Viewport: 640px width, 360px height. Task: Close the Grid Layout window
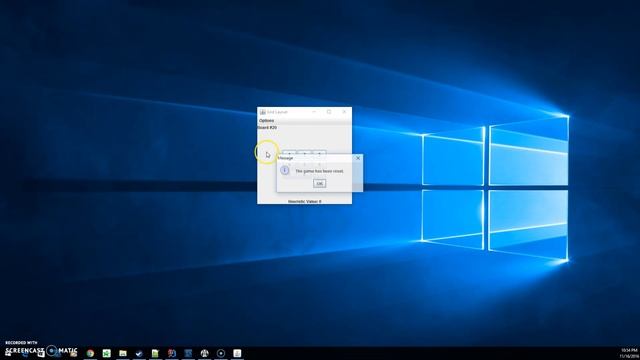click(x=344, y=111)
